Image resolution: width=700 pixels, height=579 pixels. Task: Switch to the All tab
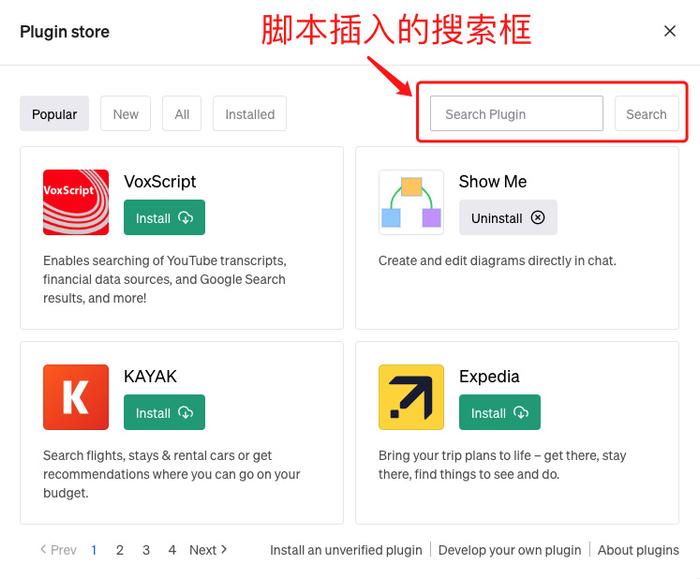[182, 114]
